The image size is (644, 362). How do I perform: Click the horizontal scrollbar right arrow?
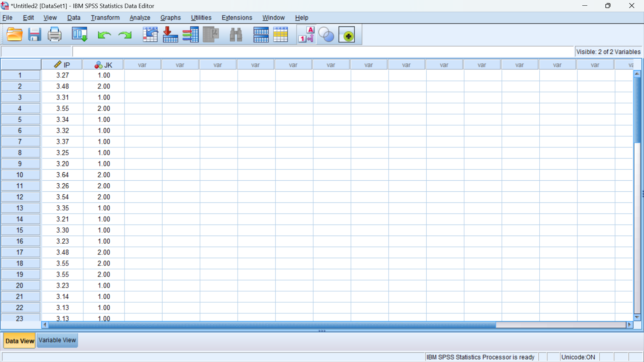coord(630,325)
